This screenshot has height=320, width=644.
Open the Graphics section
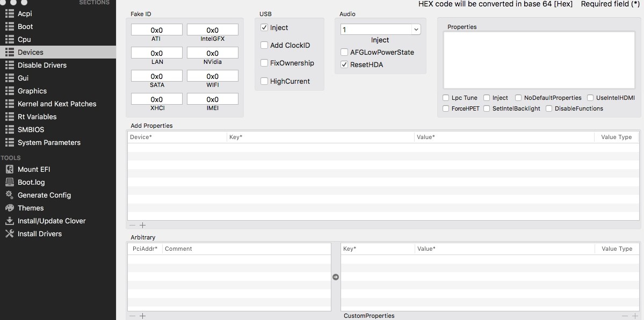point(32,91)
